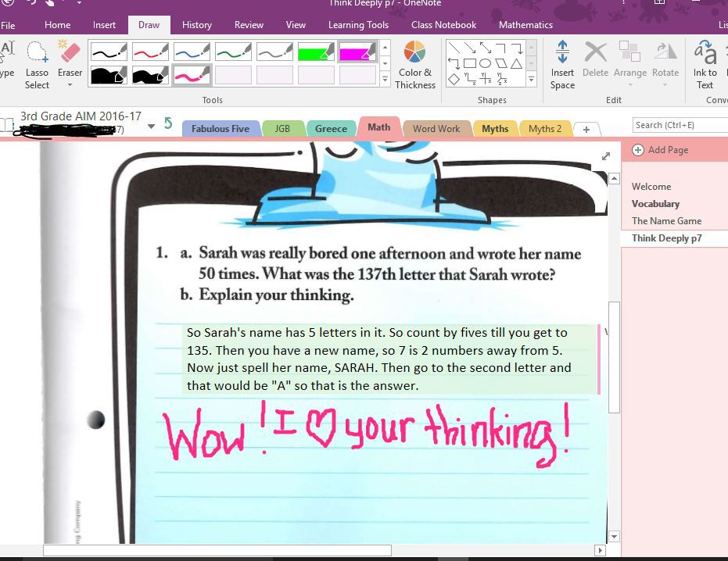Viewport: 728px width, 561px height.
Task: Click the Rotate button in Edit group
Action: [x=665, y=61]
